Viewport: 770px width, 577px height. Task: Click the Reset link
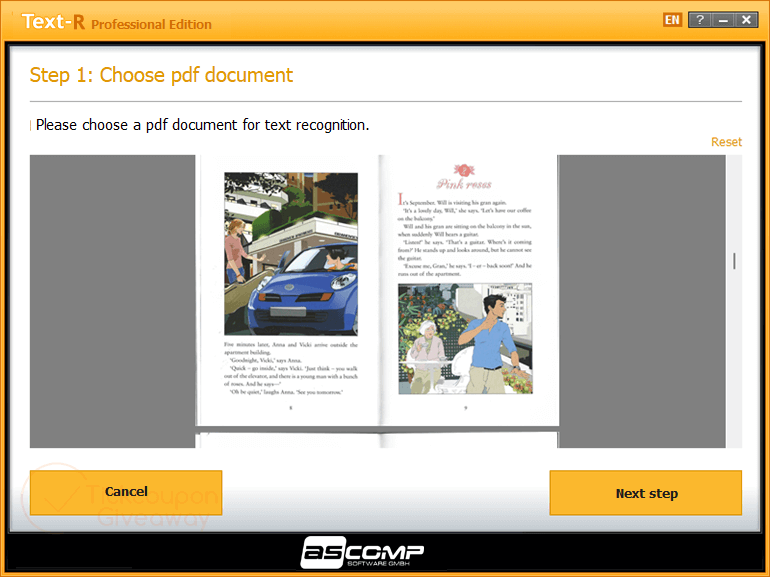point(726,142)
